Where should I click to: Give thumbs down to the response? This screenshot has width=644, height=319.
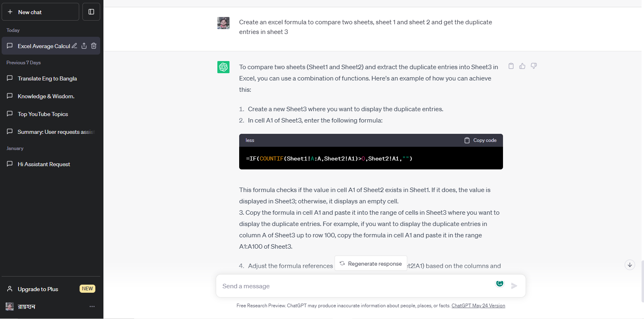coord(534,66)
